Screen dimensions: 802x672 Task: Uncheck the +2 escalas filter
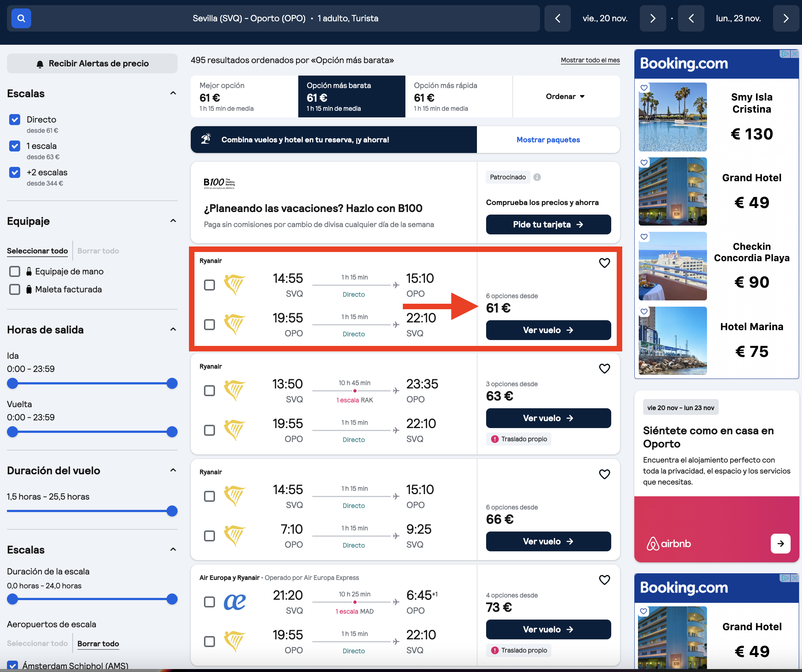coord(15,172)
